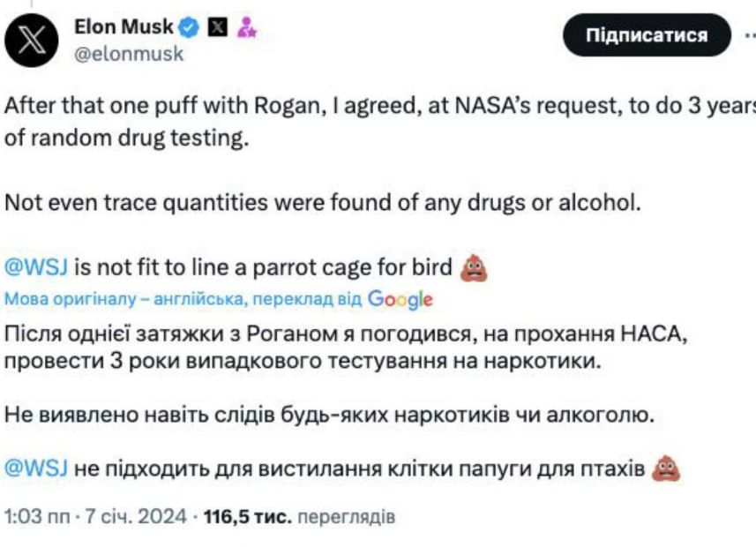Click the black X affiliation badge

(217, 28)
